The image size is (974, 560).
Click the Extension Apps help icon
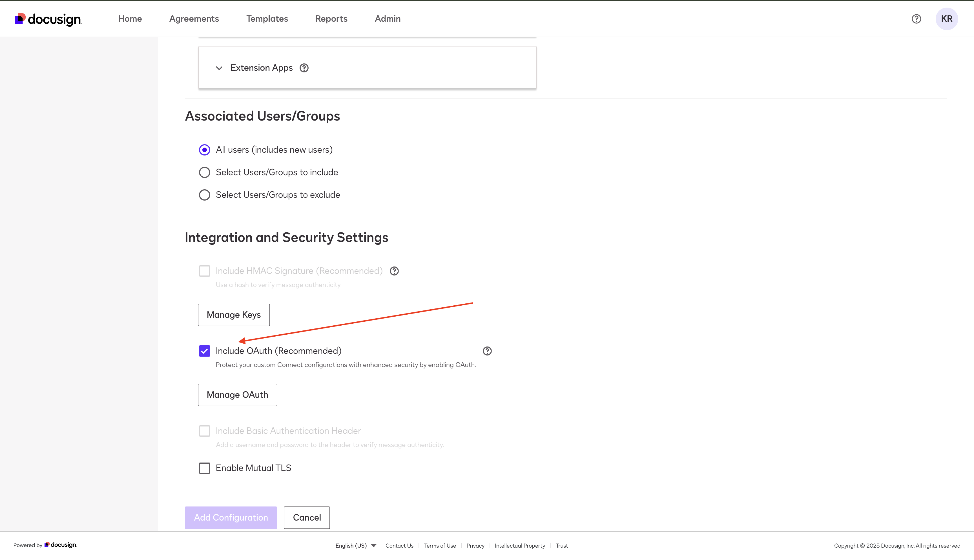click(304, 68)
